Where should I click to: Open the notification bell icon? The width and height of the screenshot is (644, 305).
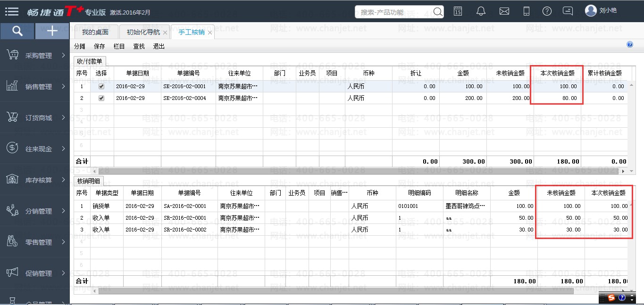pyautogui.click(x=481, y=11)
